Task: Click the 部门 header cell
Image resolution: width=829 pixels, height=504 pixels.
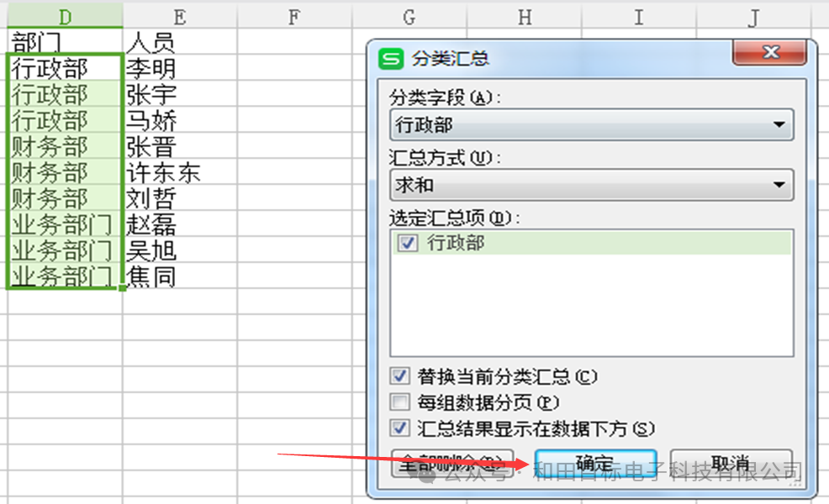Action: point(65,41)
